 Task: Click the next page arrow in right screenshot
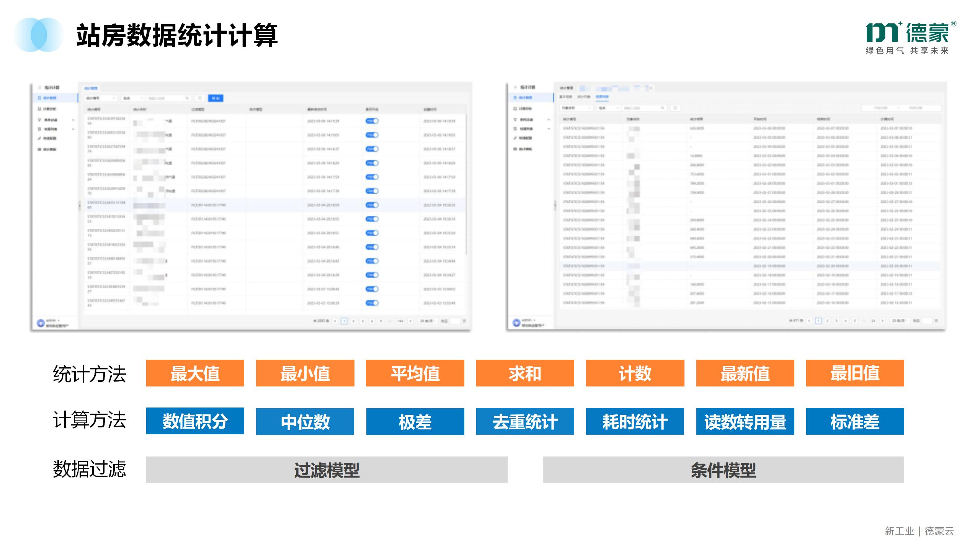(x=883, y=321)
